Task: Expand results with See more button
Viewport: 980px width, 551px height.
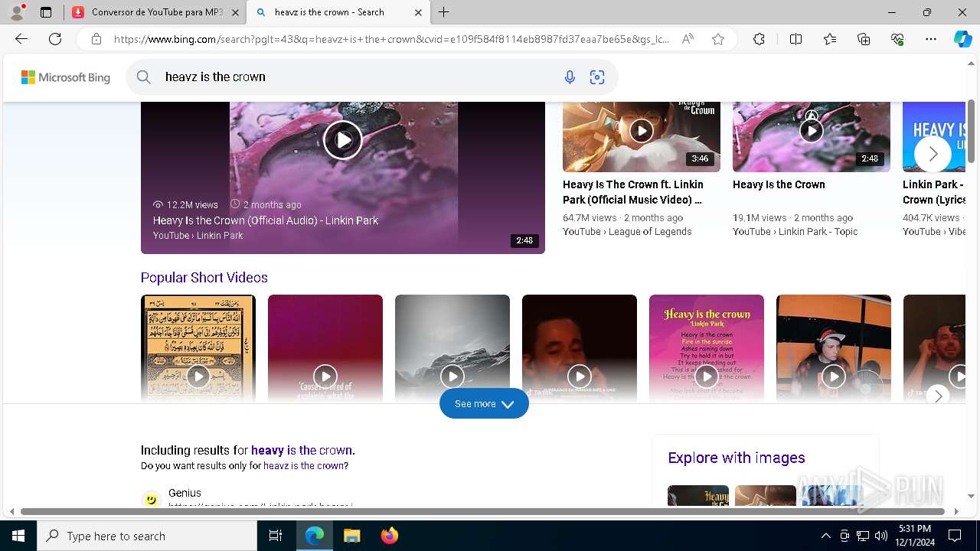Action: pyautogui.click(x=484, y=403)
